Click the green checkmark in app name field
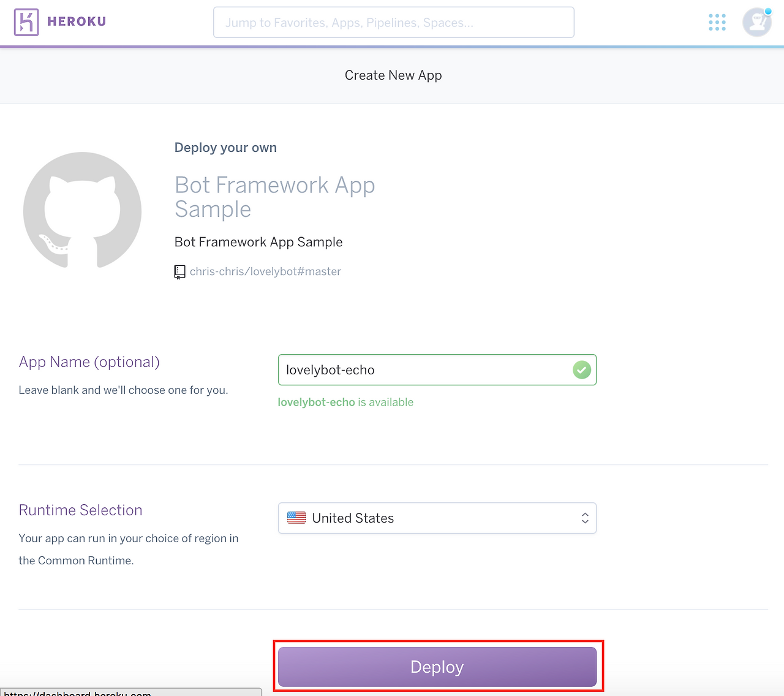784x696 pixels. [x=581, y=369]
